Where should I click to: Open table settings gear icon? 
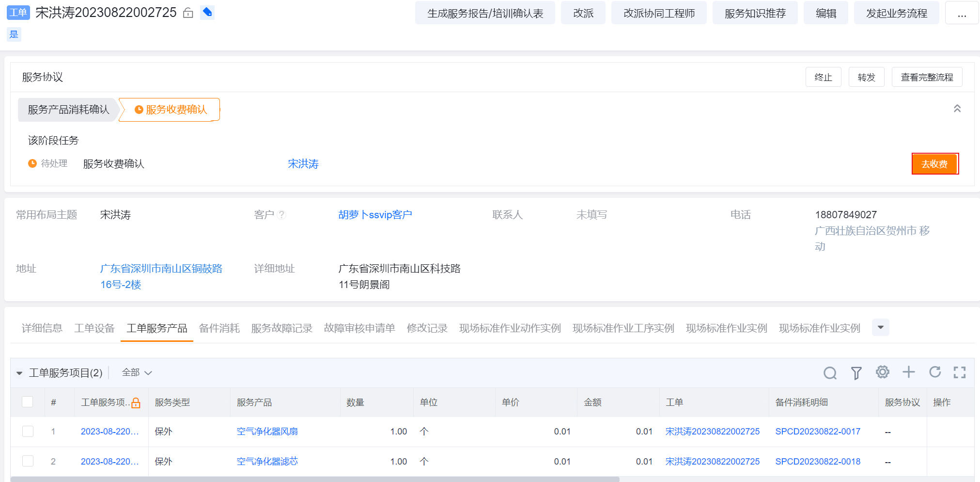click(x=882, y=372)
